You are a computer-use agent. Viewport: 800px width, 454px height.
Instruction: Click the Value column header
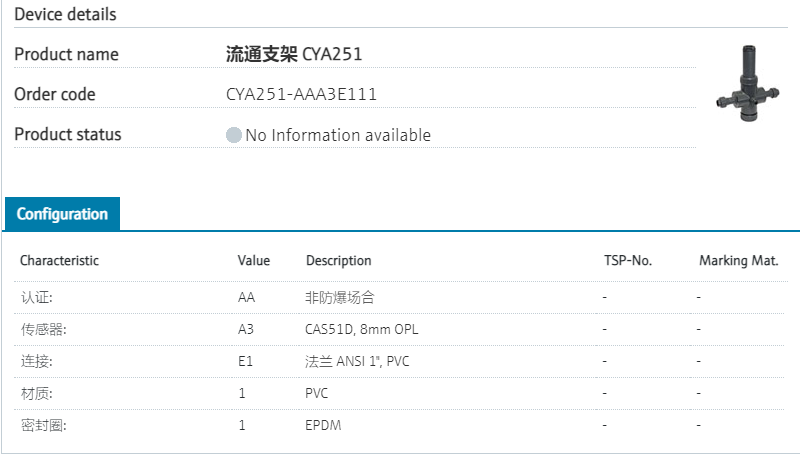[x=254, y=261]
